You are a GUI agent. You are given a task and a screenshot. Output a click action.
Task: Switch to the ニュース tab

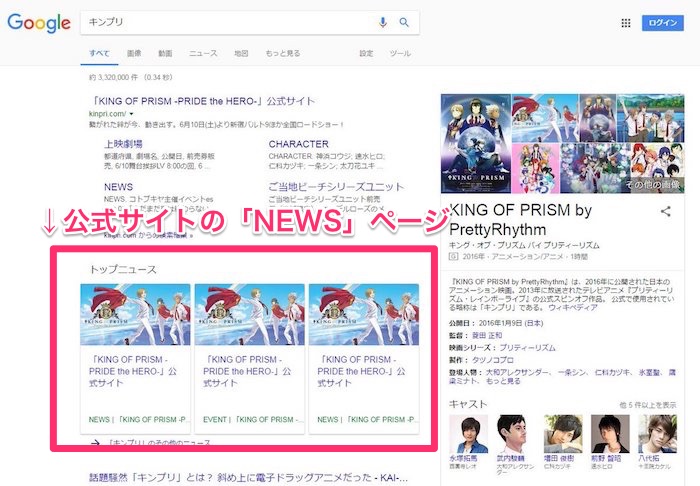click(x=203, y=52)
